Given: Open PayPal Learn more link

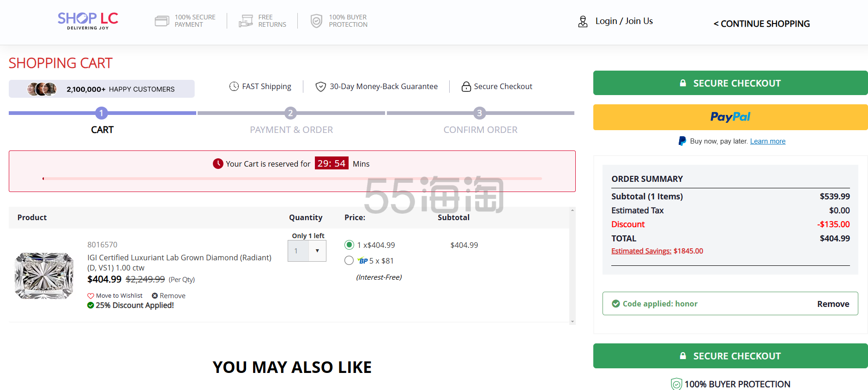Looking at the screenshot, I should 767,141.
